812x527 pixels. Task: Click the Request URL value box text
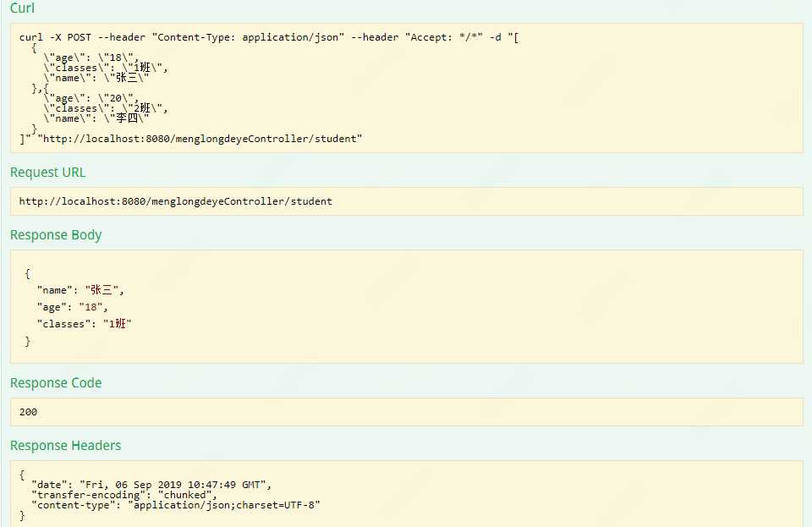pyautogui.click(x=176, y=201)
